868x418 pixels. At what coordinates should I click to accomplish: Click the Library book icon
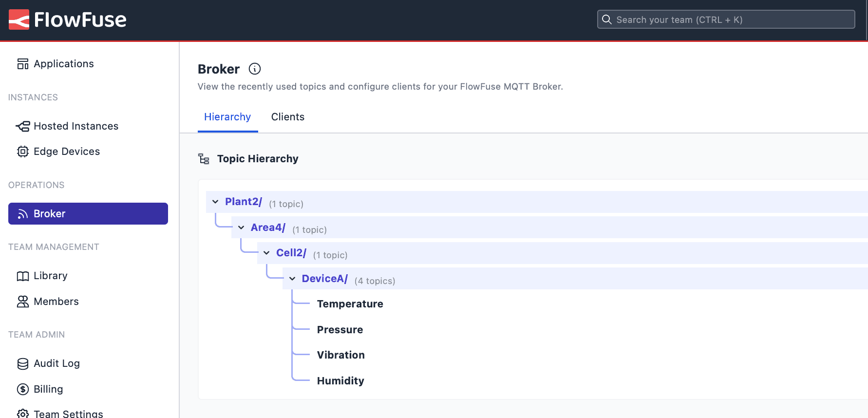pos(22,276)
